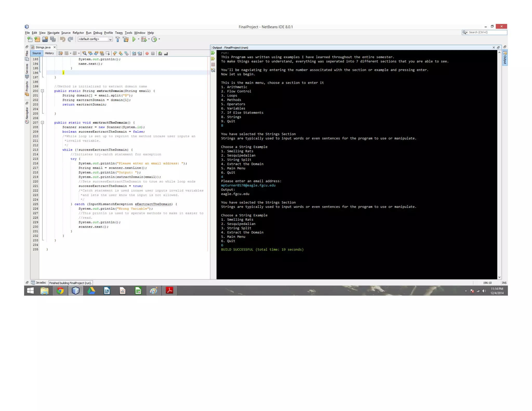Toggle Source view in the editor

click(36, 53)
